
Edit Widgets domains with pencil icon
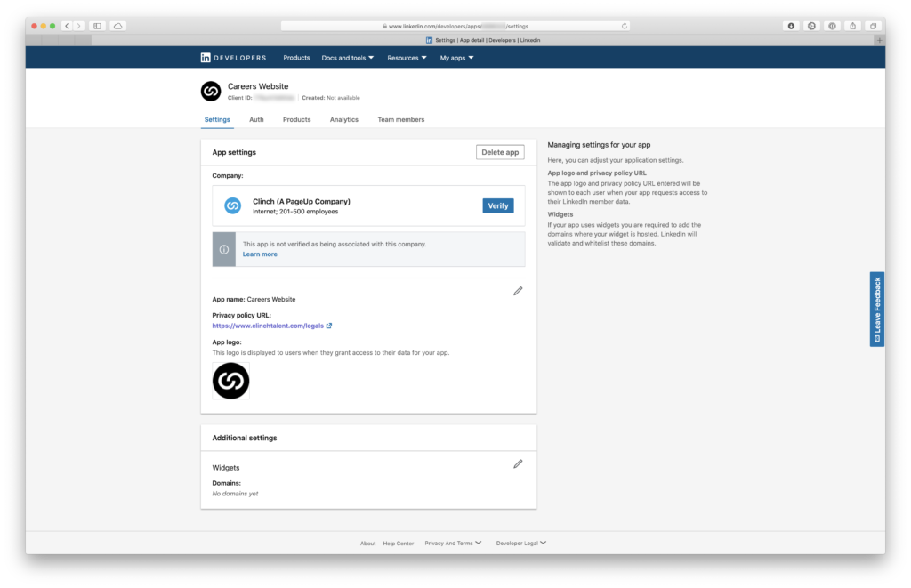pos(518,463)
